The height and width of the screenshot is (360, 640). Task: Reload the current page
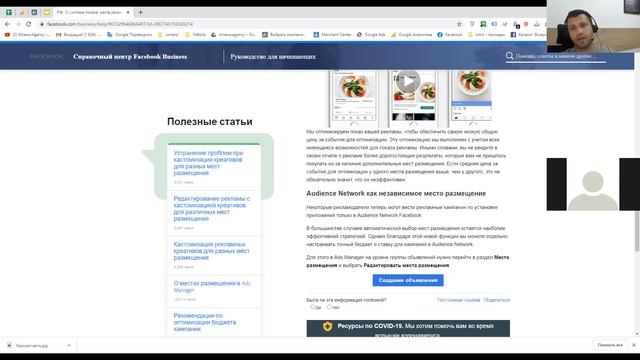(x=29, y=24)
